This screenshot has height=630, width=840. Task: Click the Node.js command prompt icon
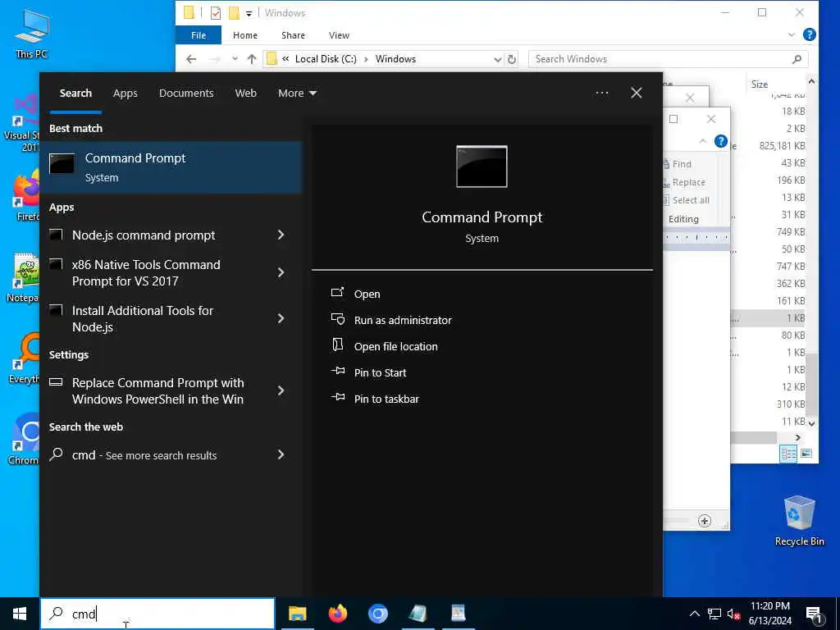coord(57,235)
